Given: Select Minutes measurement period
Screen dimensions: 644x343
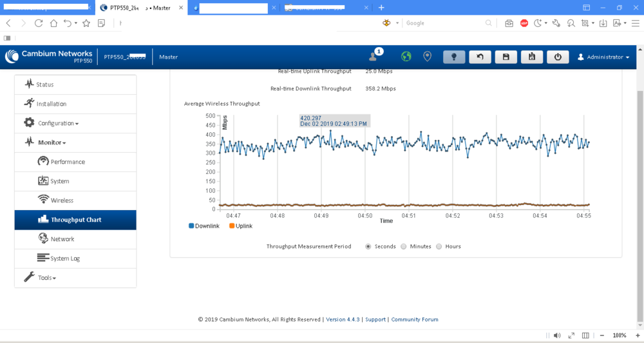Looking at the screenshot, I should click(x=404, y=246).
